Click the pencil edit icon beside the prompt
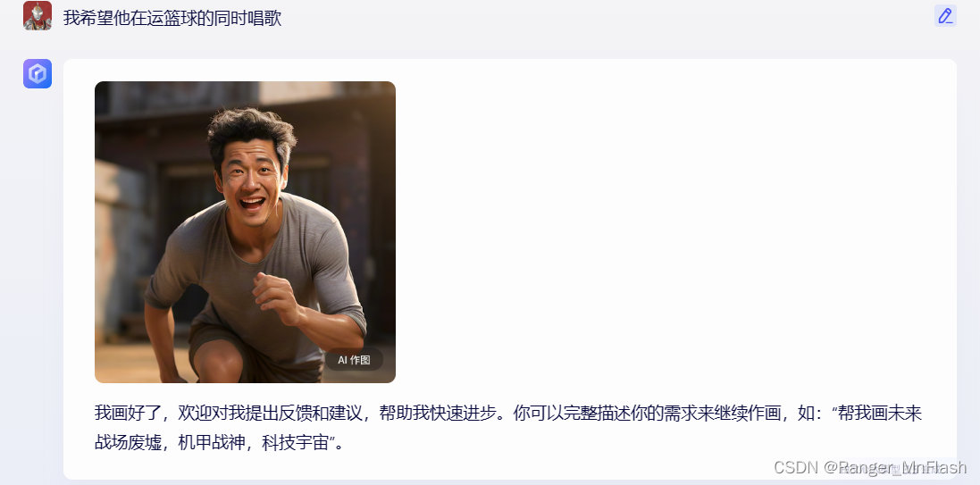This screenshot has width=980, height=485. pyautogui.click(x=945, y=15)
